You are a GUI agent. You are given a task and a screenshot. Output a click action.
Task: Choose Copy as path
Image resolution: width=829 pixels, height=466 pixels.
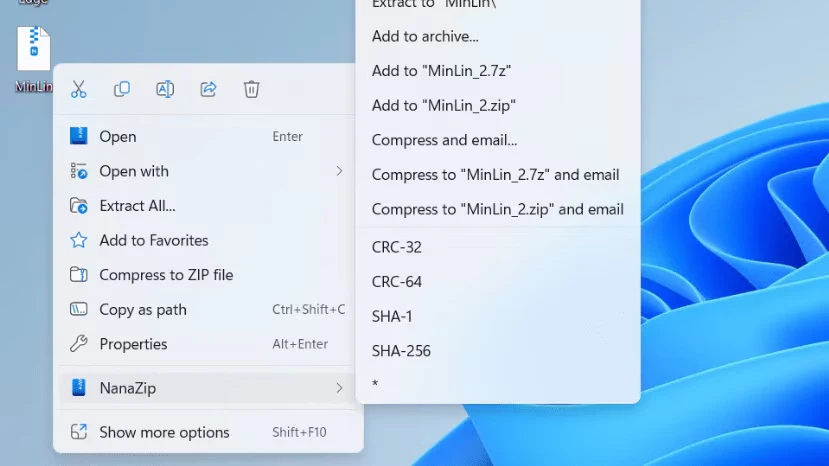tap(143, 310)
